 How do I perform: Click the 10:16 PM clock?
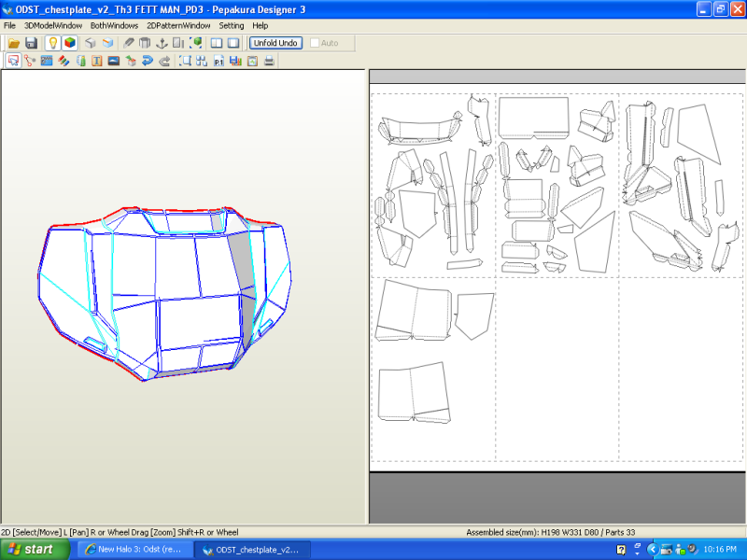pos(720,550)
